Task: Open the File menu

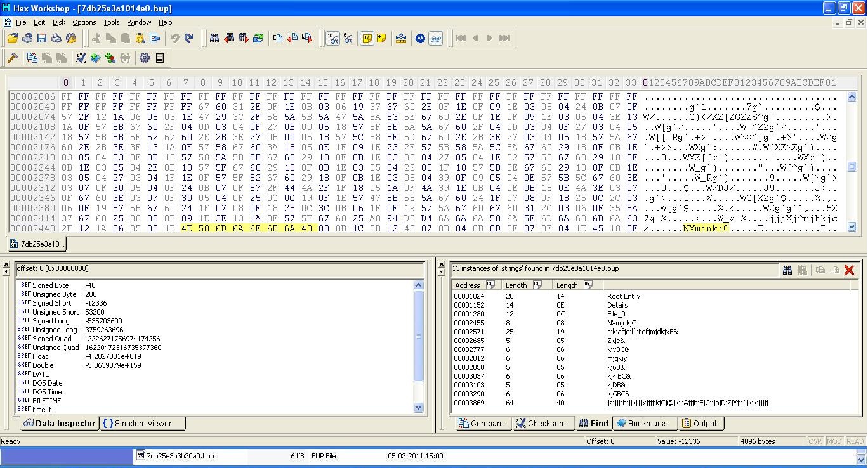Action: [x=21, y=22]
